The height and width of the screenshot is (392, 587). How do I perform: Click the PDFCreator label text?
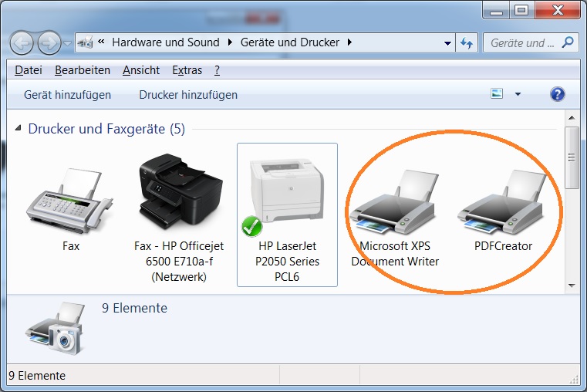[503, 246]
